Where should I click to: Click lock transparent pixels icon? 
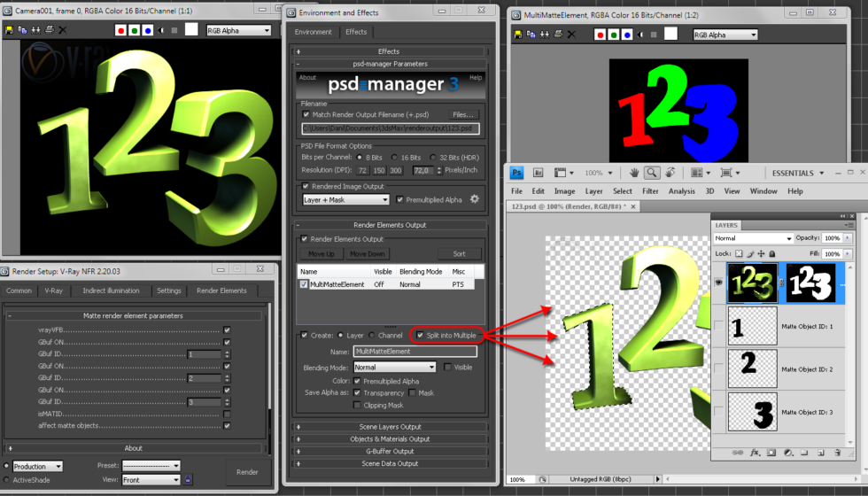pos(739,254)
